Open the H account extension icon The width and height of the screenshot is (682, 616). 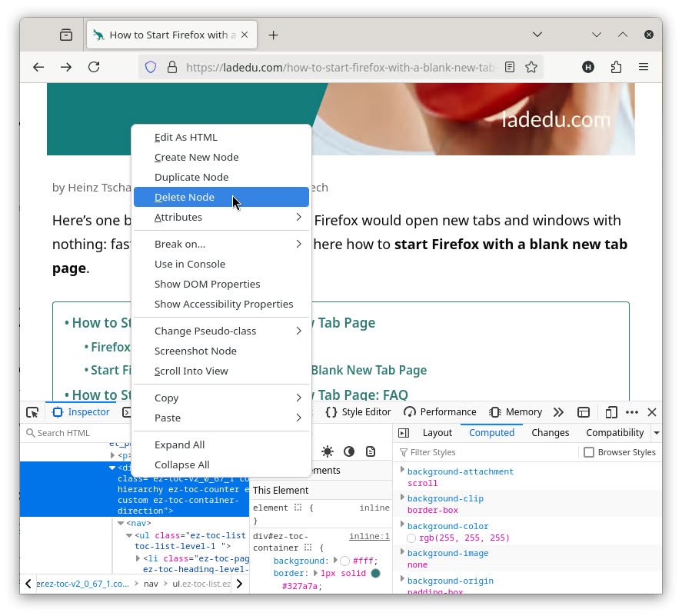pyautogui.click(x=588, y=67)
